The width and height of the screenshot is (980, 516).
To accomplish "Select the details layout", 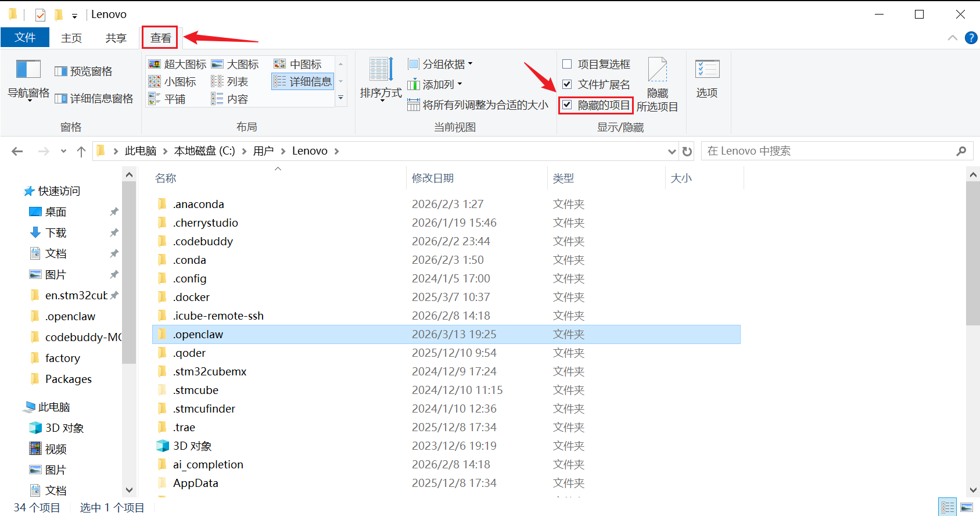I will click(303, 81).
